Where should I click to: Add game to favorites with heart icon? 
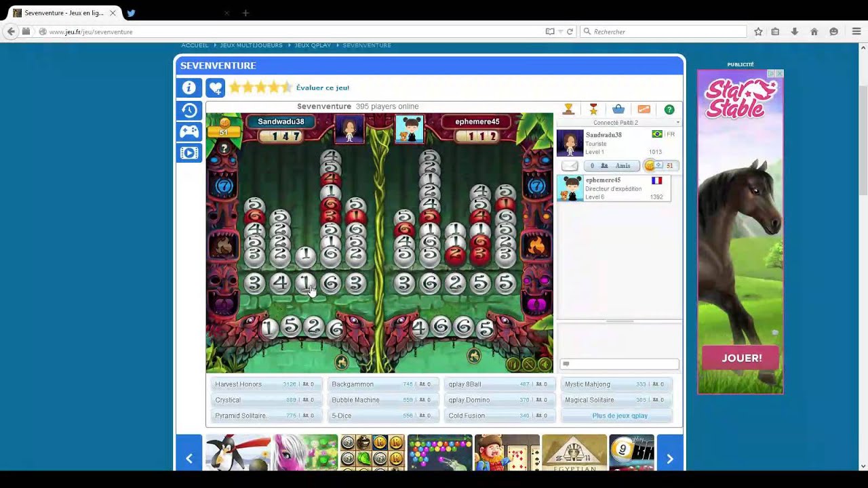tap(215, 87)
